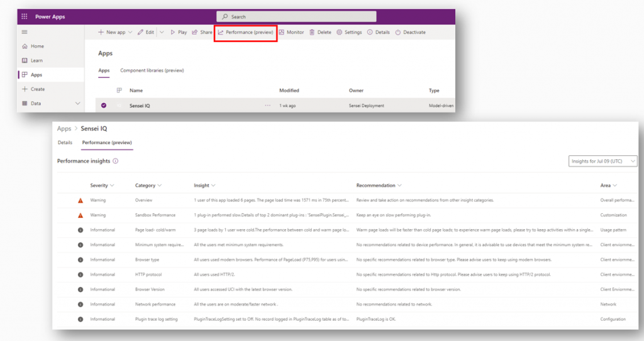The image size is (644, 341).
Task: Click the 'Network performance' category cell
Action: (155, 305)
